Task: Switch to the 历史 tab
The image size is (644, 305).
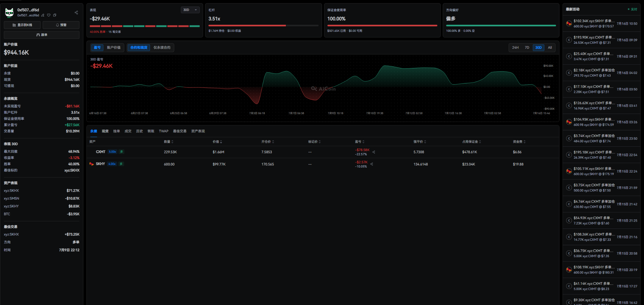Action: pyautogui.click(x=140, y=131)
